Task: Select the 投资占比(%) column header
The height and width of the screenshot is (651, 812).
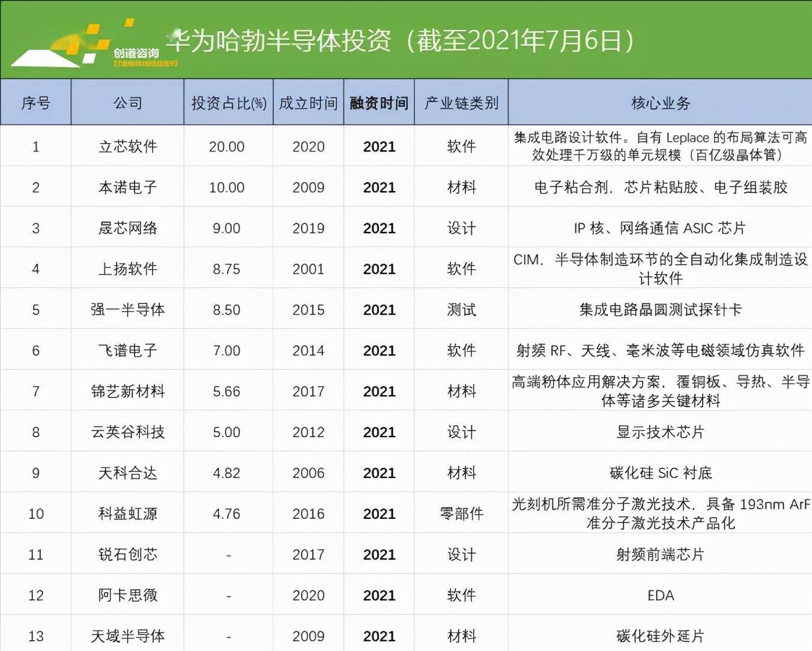Action: coord(228,103)
